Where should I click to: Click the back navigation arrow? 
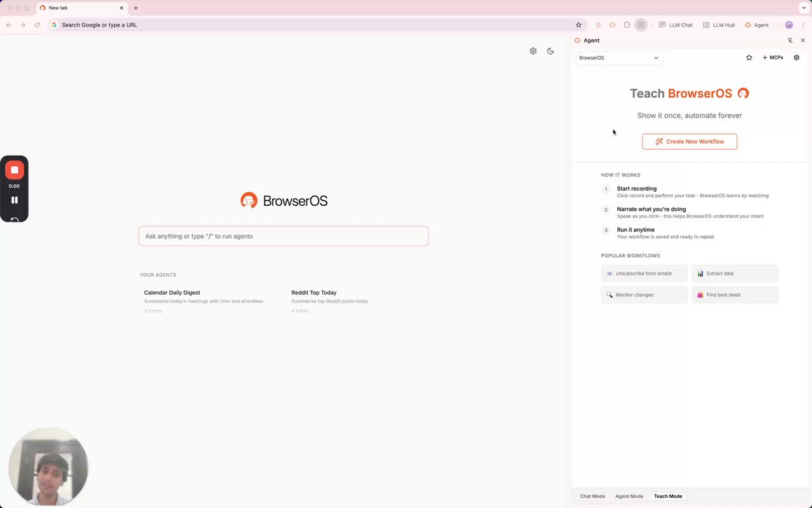pyautogui.click(x=9, y=25)
